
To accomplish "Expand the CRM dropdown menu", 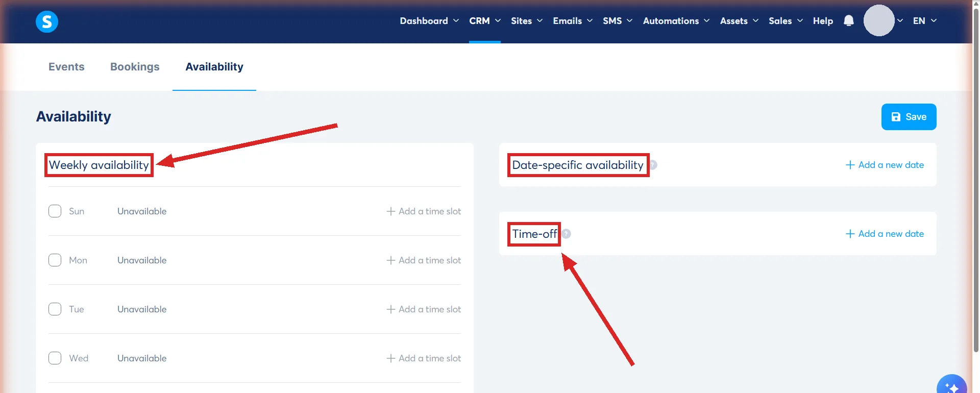I will point(485,21).
